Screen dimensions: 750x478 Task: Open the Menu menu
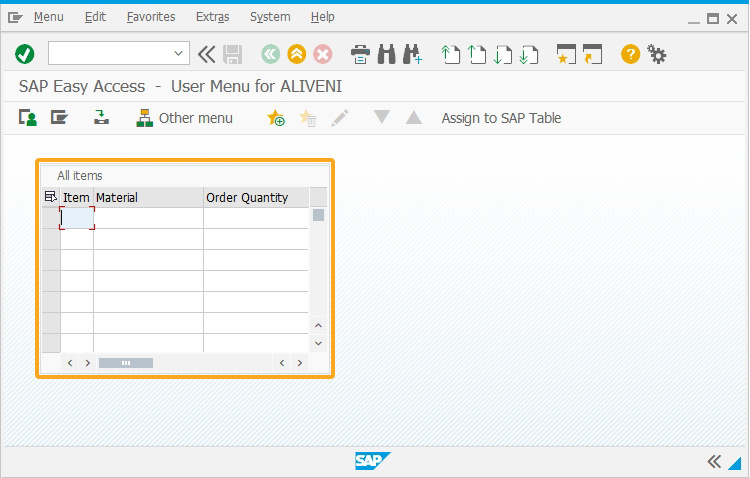pyautogui.click(x=48, y=17)
